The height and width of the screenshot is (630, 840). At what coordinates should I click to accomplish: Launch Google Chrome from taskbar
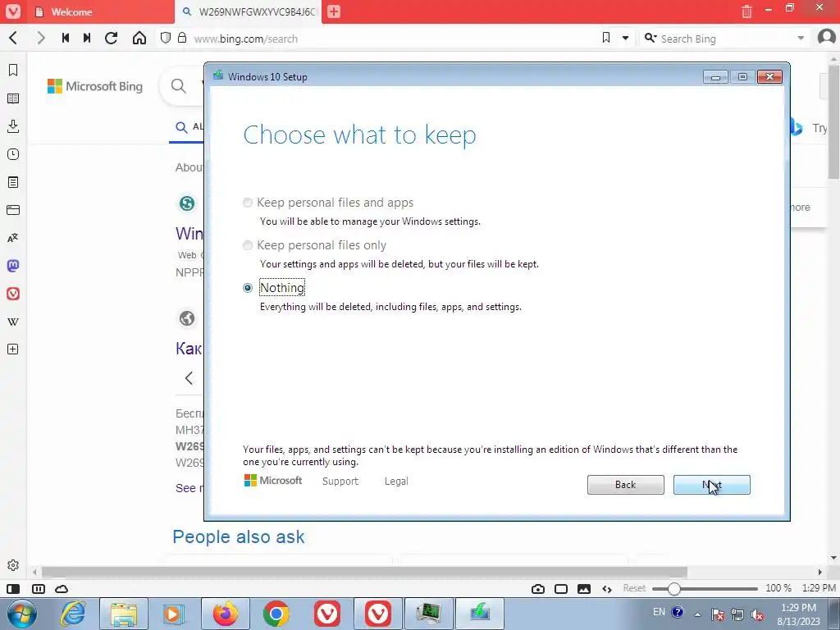pyautogui.click(x=276, y=614)
